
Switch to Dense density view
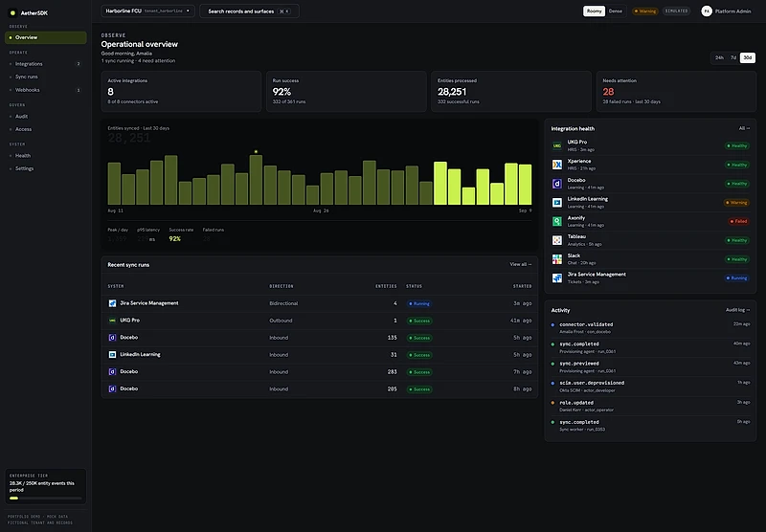[616, 11]
